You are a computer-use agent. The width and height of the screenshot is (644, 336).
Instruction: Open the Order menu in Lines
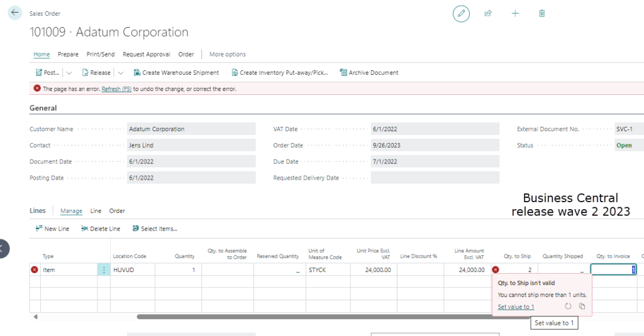point(117,211)
